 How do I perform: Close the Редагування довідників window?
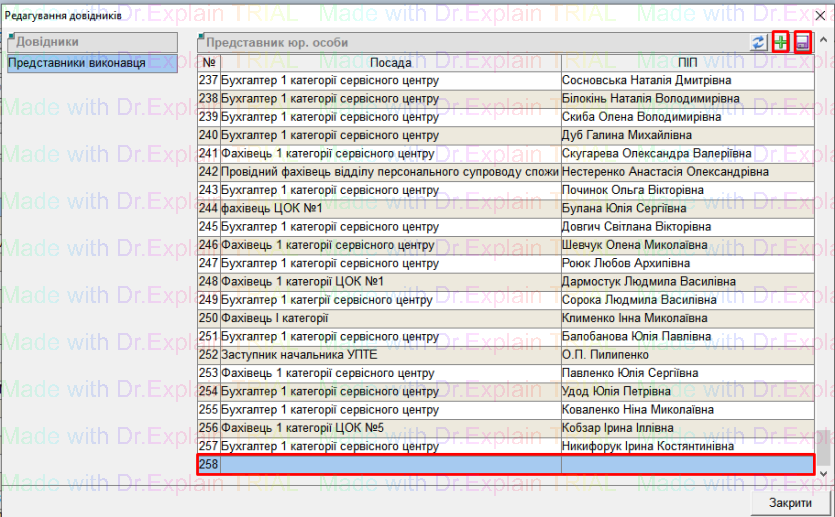point(820,13)
